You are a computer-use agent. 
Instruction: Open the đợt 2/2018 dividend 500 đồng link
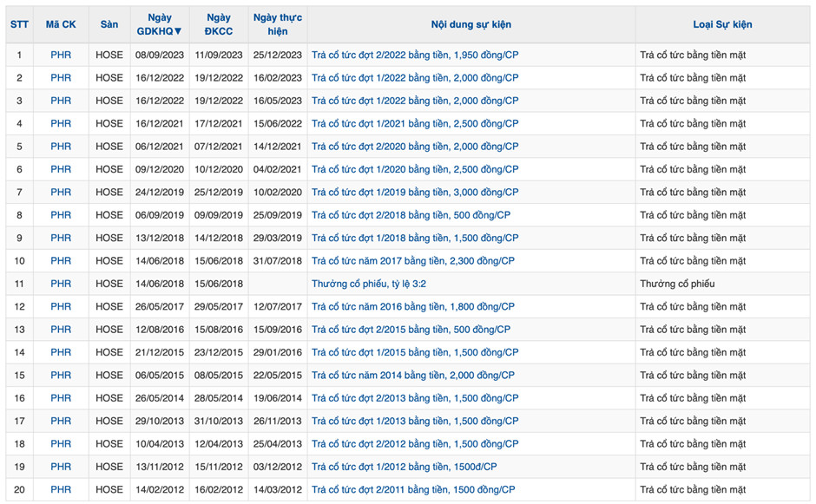coord(411,215)
